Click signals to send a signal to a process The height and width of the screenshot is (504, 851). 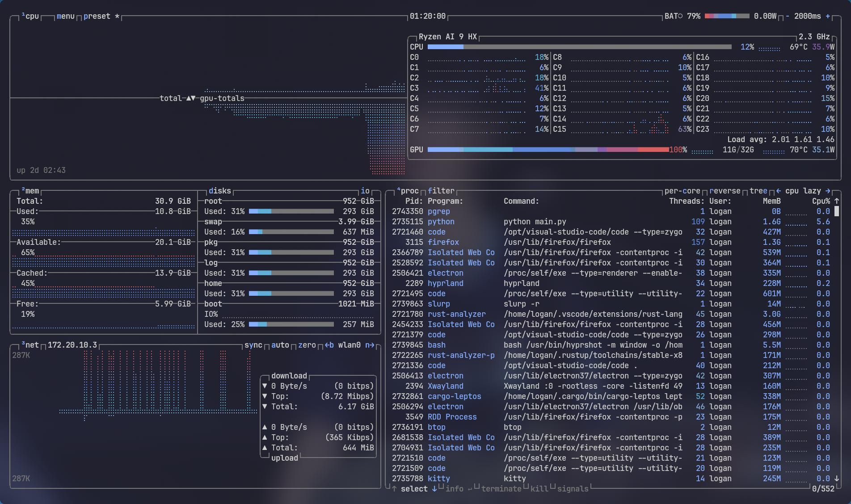573,489
